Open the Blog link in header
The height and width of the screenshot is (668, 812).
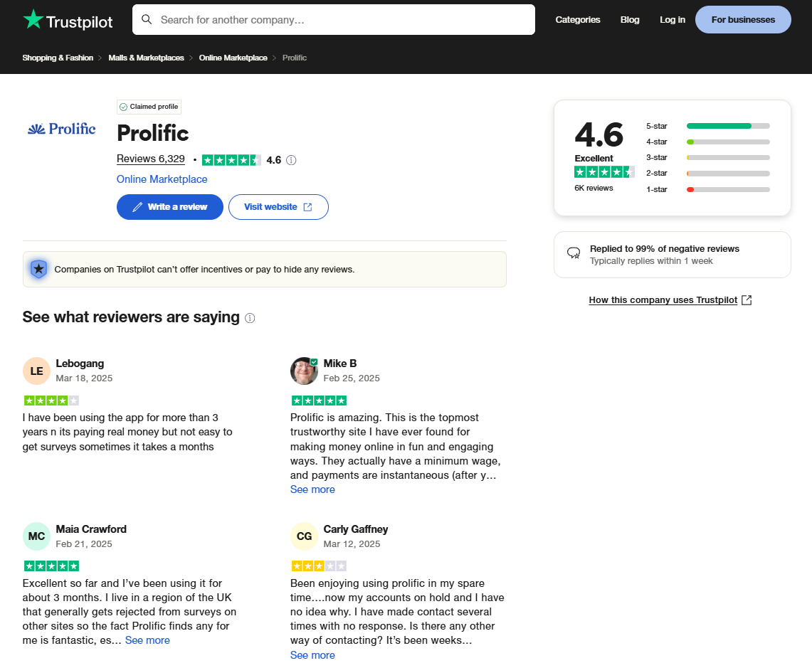tap(630, 20)
